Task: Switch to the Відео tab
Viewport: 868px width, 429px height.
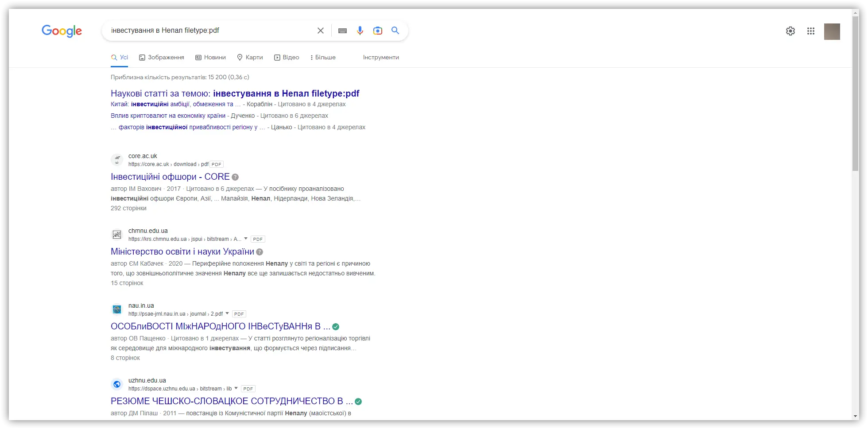Action: (287, 58)
